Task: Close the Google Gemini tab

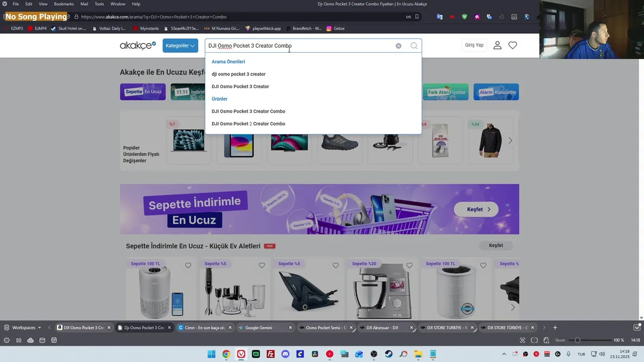Action: pyautogui.click(x=290, y=327)
